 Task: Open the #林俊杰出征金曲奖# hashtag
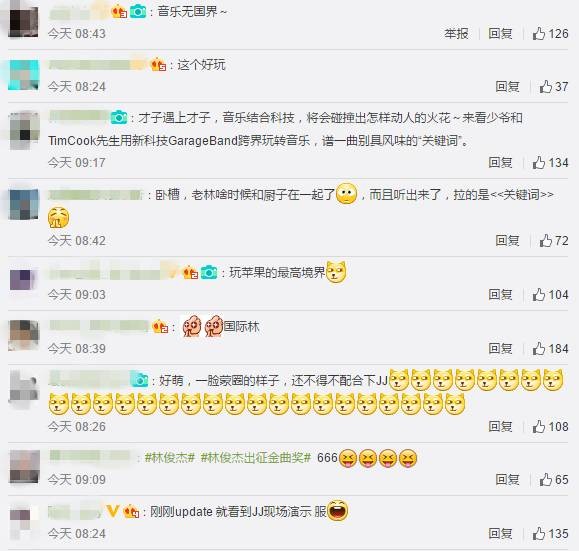[256, 458]
